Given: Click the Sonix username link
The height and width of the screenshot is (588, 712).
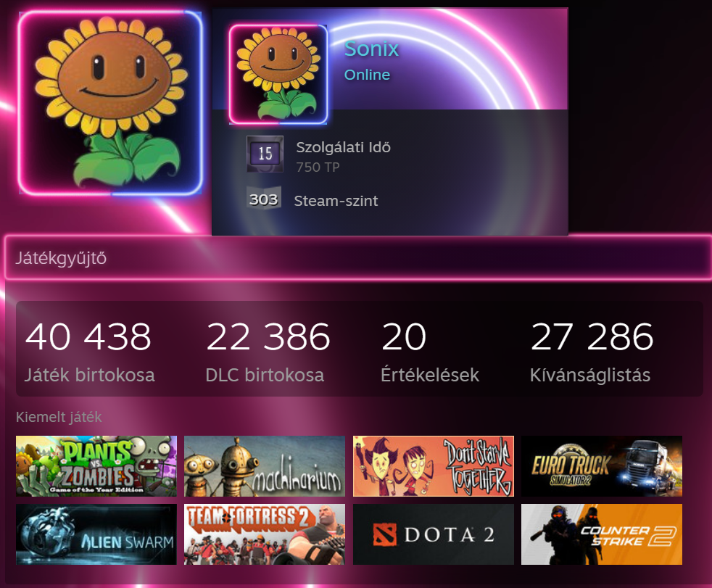Looking at the screenshot, I should tap(371, 49).
